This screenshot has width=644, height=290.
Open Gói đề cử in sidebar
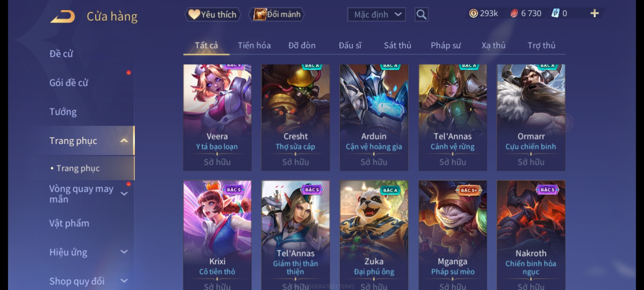[x=69, y=83]
